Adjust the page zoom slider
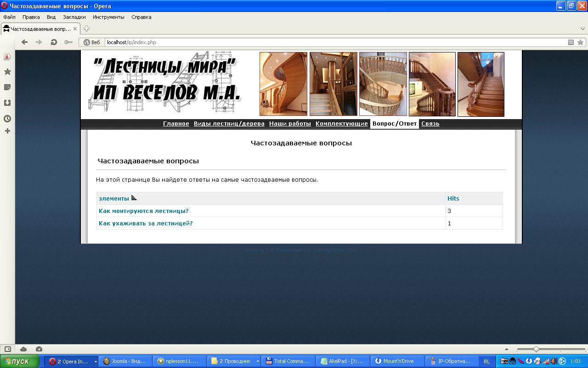Viewport: 588px width, 368px height. [x=535, y=349]
